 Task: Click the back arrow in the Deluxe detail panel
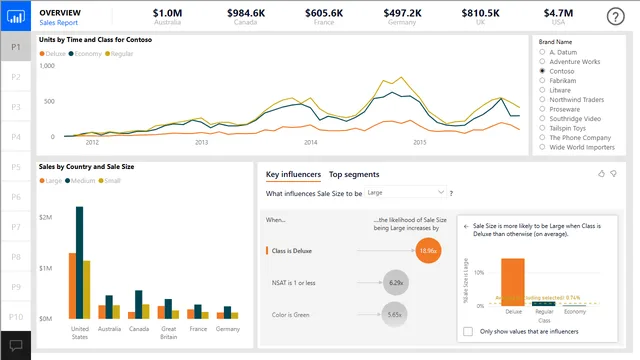[466, 226]
